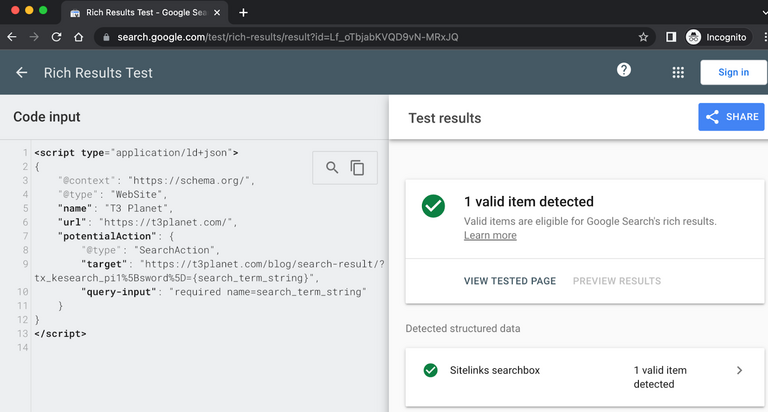Open the side panel icon in toolbar
Screen dimensions: 768x412
(x=671, y=37)
